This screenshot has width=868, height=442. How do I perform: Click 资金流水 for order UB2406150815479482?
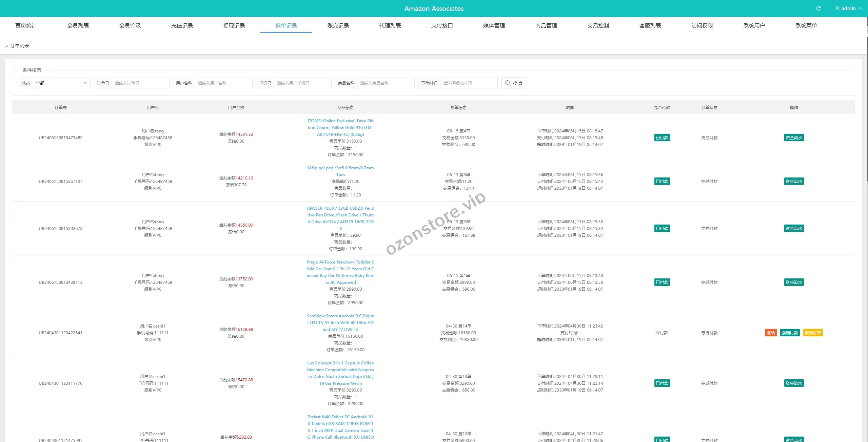click(794, 138)
